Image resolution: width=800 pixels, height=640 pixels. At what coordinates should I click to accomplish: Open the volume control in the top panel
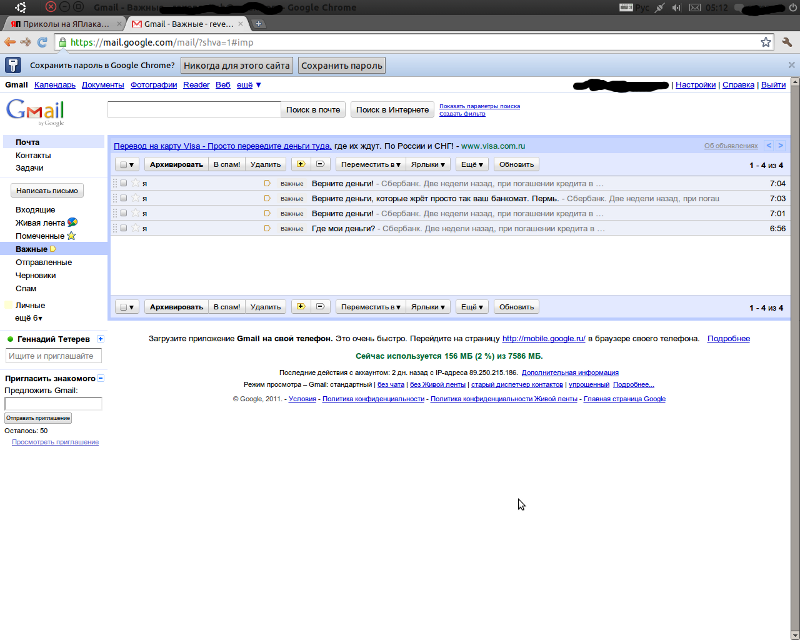click(677, 7)
